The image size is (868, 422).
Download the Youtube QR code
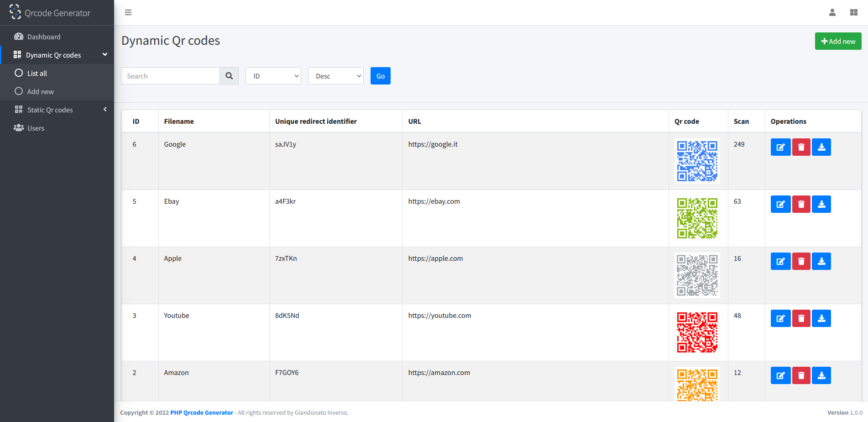coord(821,318)
